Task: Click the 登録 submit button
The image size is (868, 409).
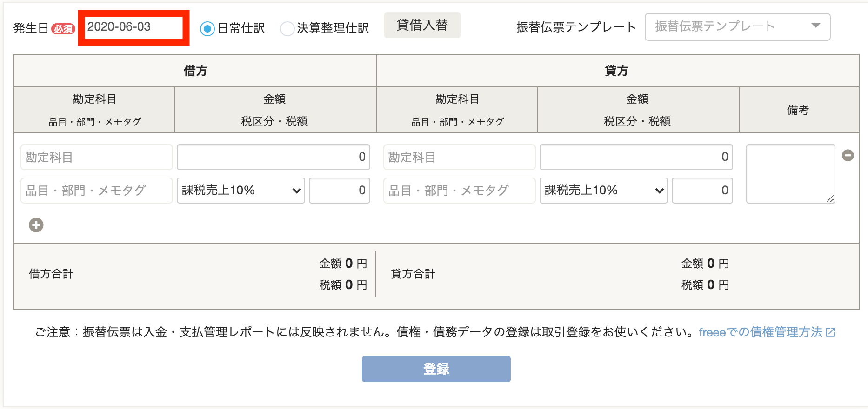Action: [436, 369]
